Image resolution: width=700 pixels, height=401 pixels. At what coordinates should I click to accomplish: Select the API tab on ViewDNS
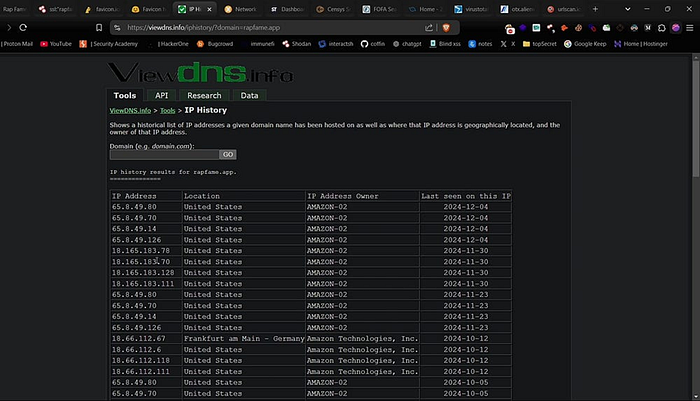point(161,96)
